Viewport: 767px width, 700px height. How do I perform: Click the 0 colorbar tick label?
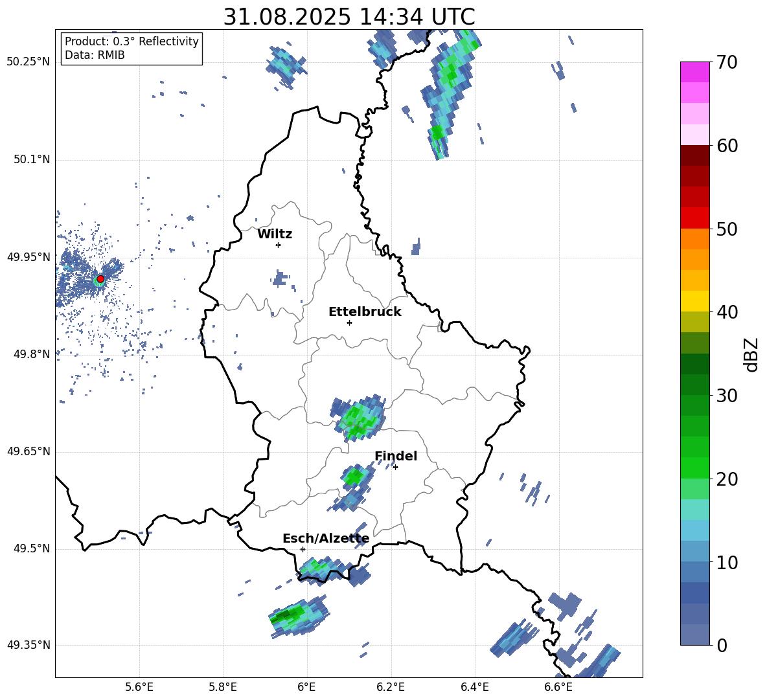pos(722,645)
